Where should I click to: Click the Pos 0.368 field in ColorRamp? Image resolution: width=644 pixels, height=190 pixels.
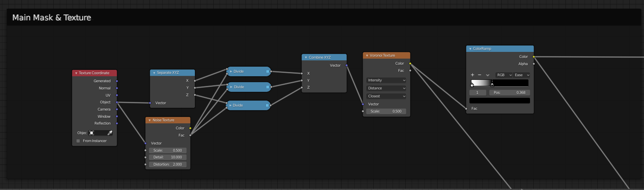coord(510,93)
